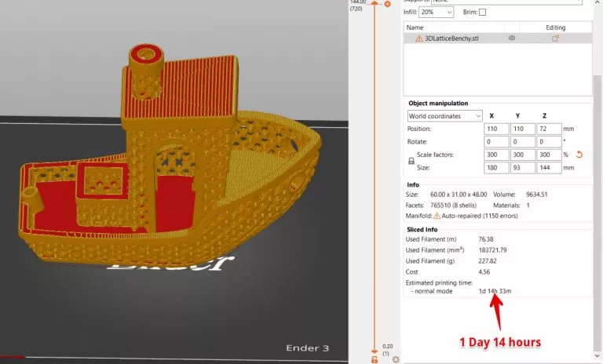The width and height of the screenshot is (603, 364).
Task: Click the Ender 3 bed label
Action: 307,348
